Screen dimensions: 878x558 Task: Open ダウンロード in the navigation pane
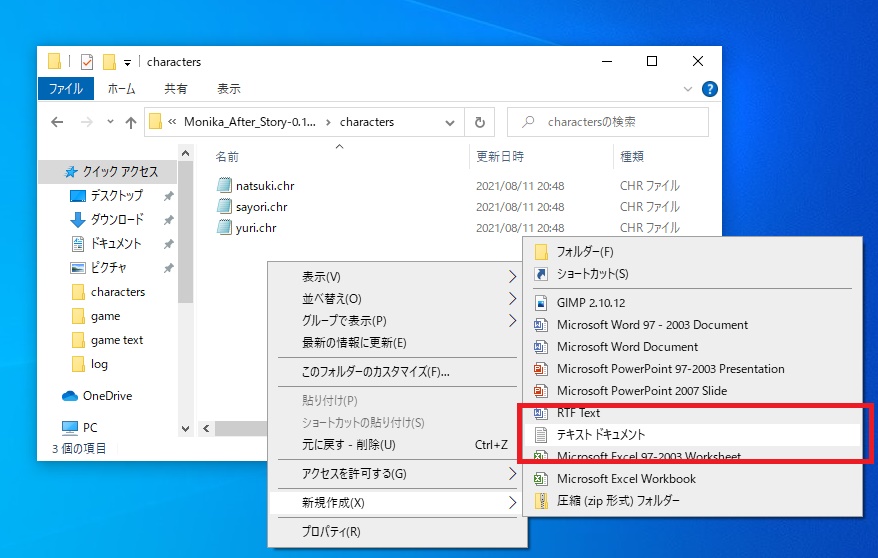point(117,220)
